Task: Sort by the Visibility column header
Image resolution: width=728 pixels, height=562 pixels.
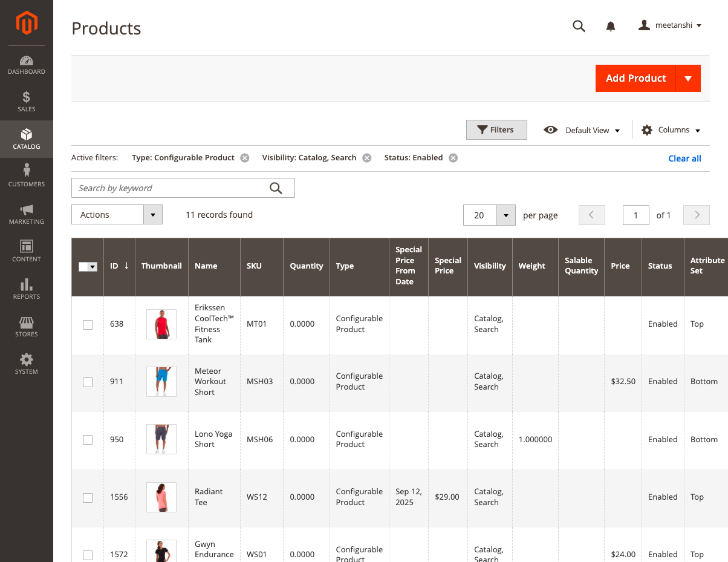Action: pyautogui.click(x=490, y=266)
